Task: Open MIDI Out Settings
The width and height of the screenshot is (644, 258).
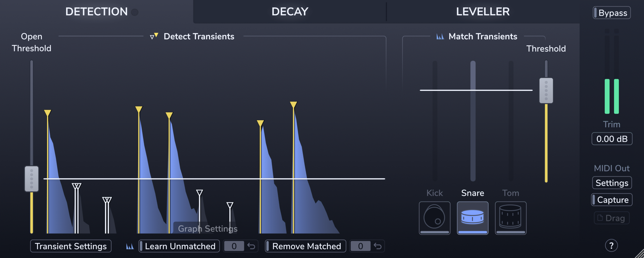Action: [612, 183]
